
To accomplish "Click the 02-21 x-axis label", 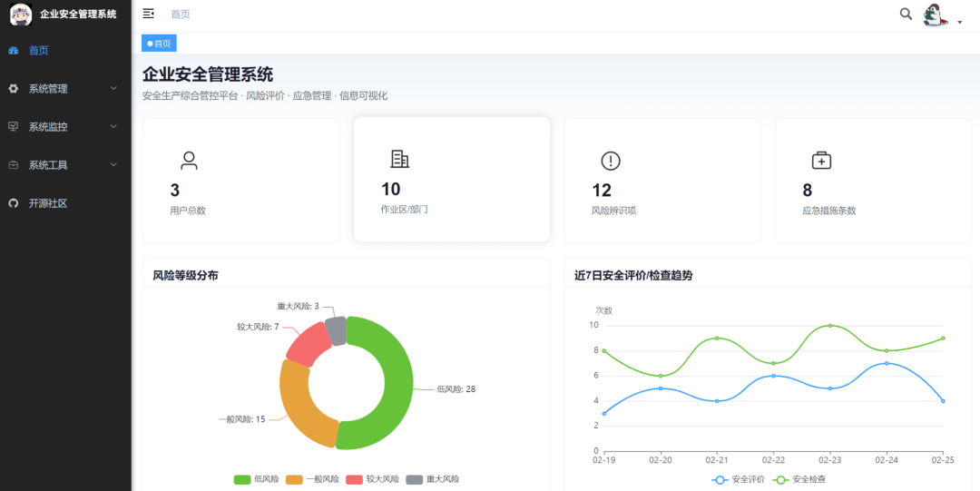I will [x=717, y=460].
